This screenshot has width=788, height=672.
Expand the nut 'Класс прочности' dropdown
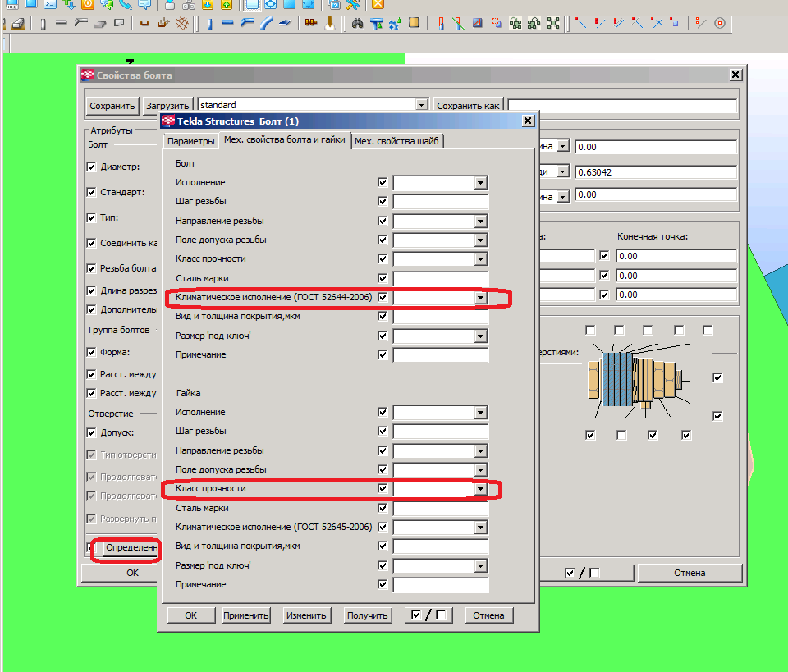[x=481, y=489]
